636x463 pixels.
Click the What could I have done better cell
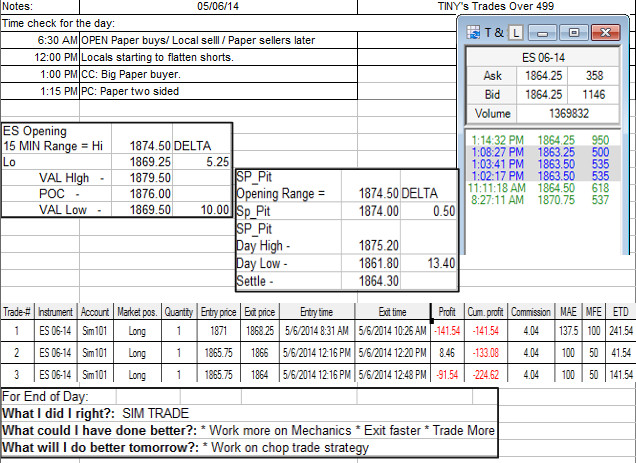249,431
